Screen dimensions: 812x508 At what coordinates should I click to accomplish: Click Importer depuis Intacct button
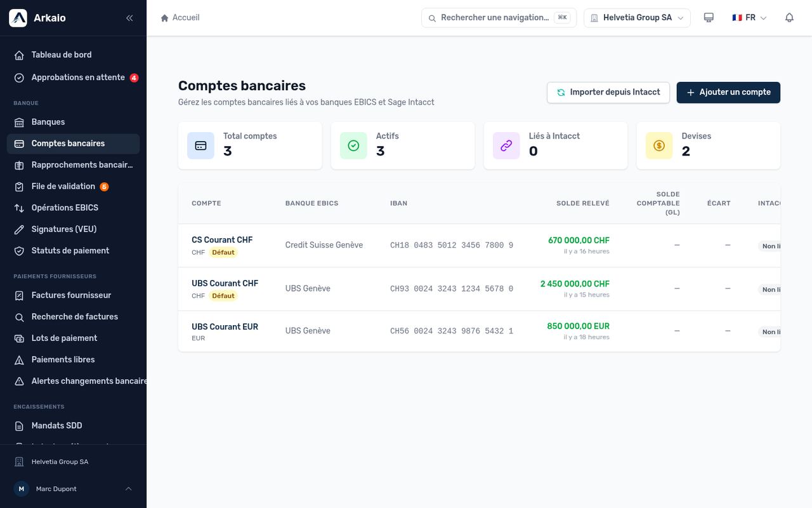(608, 93)
